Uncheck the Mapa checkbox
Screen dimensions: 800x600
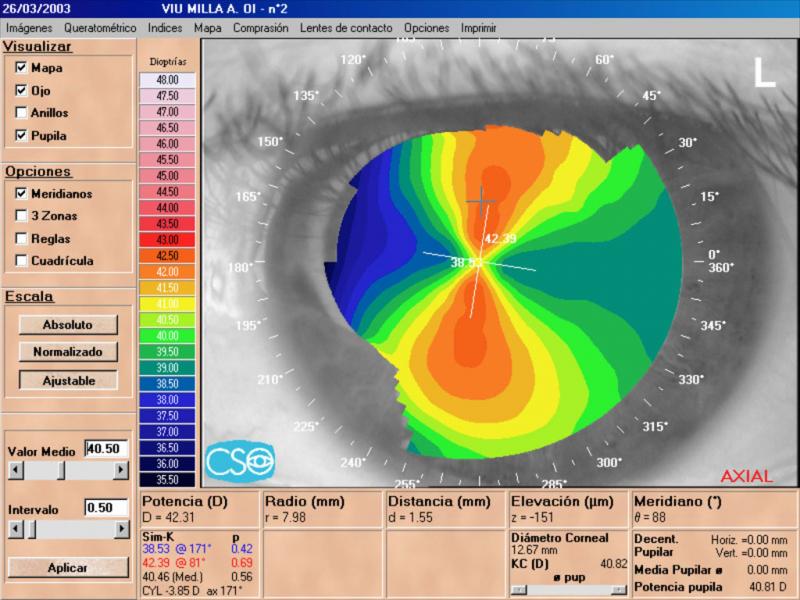click(x=22, y=68)
